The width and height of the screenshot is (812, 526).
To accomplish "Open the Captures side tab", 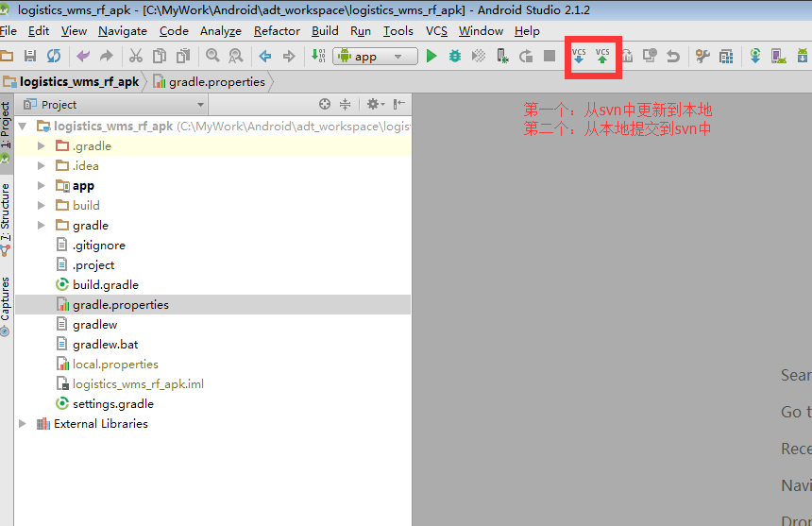I will 6,305.
